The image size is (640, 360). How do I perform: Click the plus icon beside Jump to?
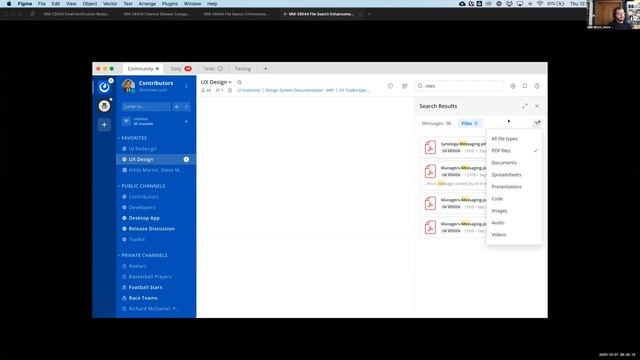tap(177, 107)
